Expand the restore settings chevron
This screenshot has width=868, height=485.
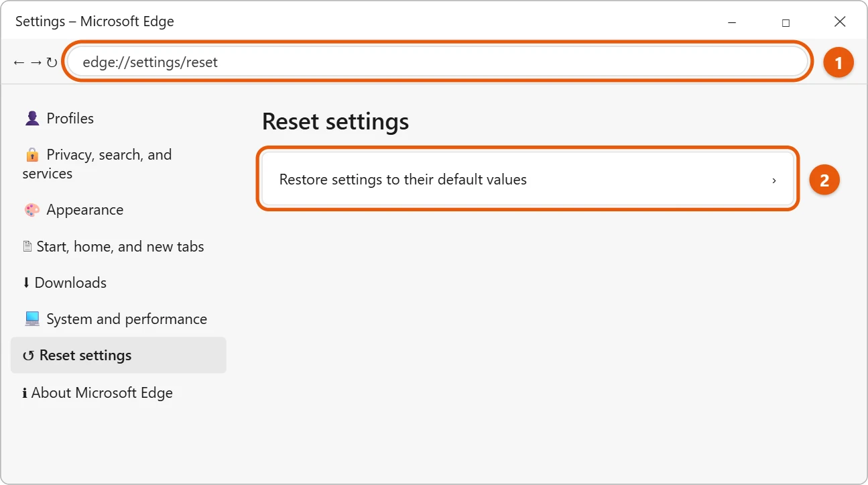774,180
